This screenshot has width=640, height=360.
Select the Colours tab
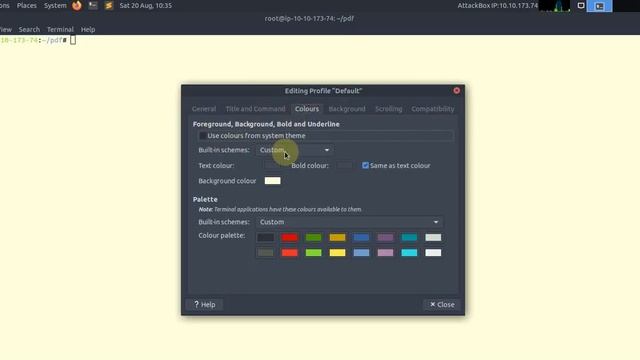click(x=307, y=109)
